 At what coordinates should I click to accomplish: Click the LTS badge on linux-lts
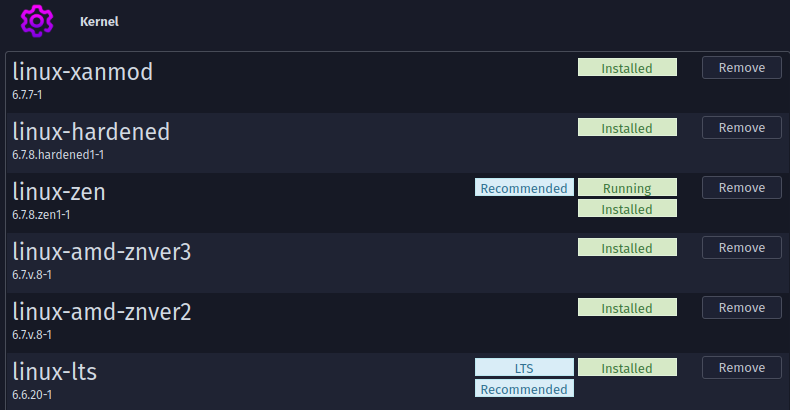(524, 368)
